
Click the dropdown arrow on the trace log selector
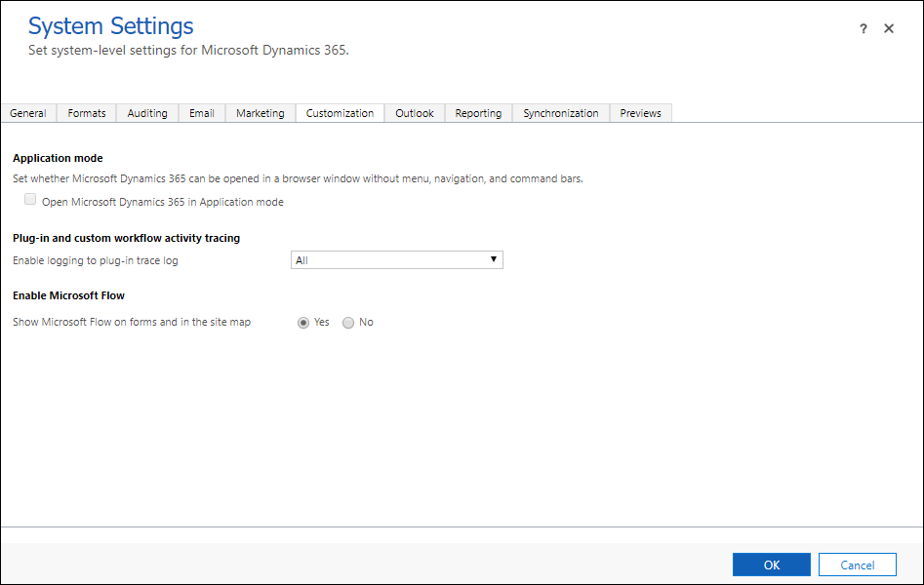[494, 259]
